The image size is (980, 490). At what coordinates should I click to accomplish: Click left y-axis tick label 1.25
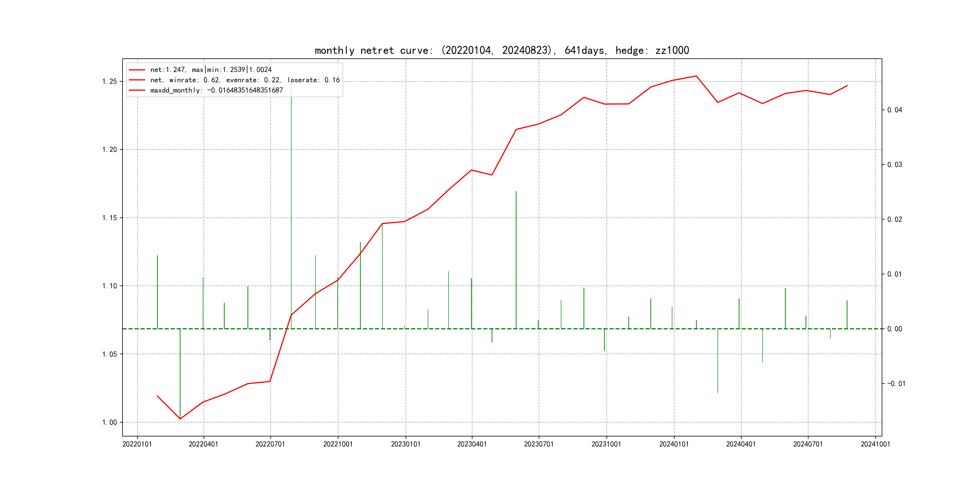click(109, 81)
